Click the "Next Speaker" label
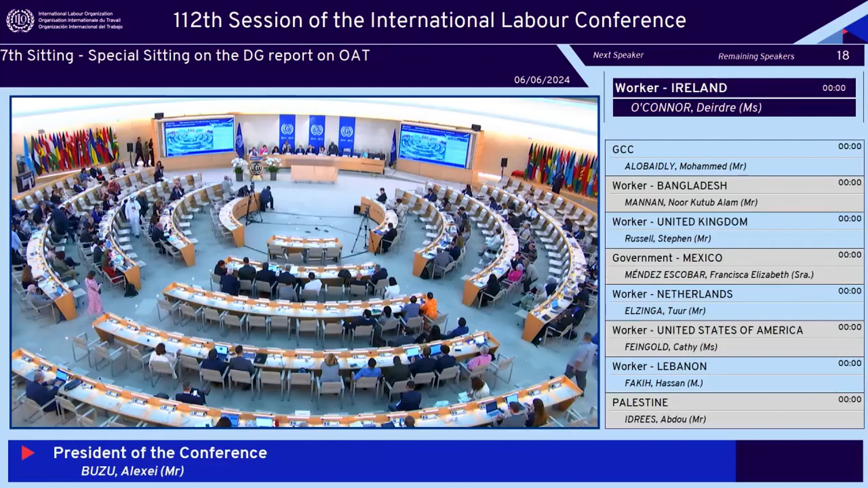The height and width of the screenshot is (488, 868). click(x=618, y=55)
